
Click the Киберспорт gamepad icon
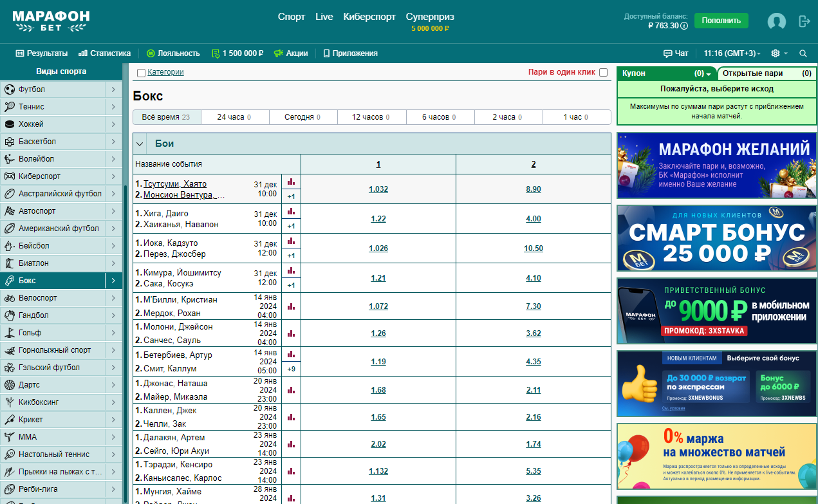click(x=10, y=176)
